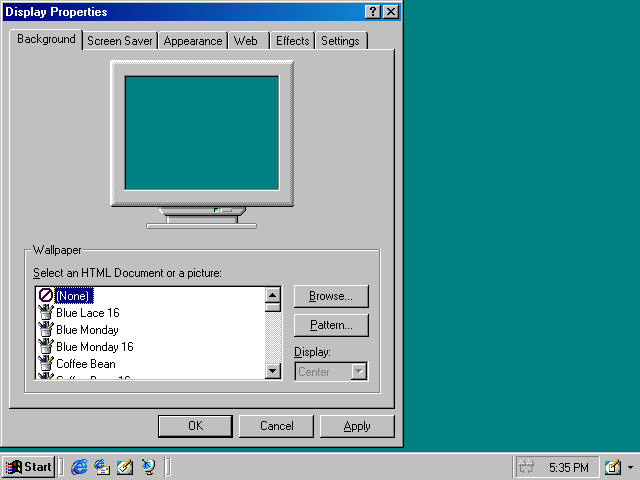This screenshot has width=640, height=480.
Task: Select the Background tab
Action: click(46, 40)
